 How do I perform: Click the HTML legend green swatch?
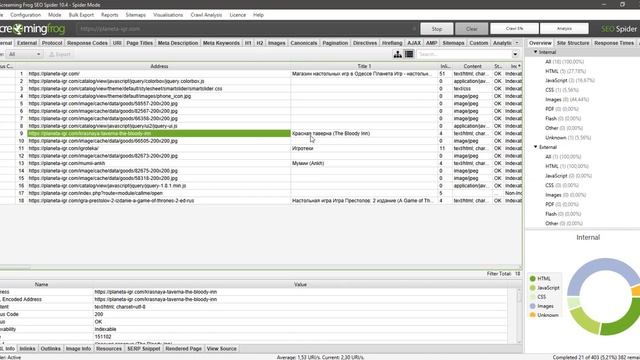click(x=533, y=279)
